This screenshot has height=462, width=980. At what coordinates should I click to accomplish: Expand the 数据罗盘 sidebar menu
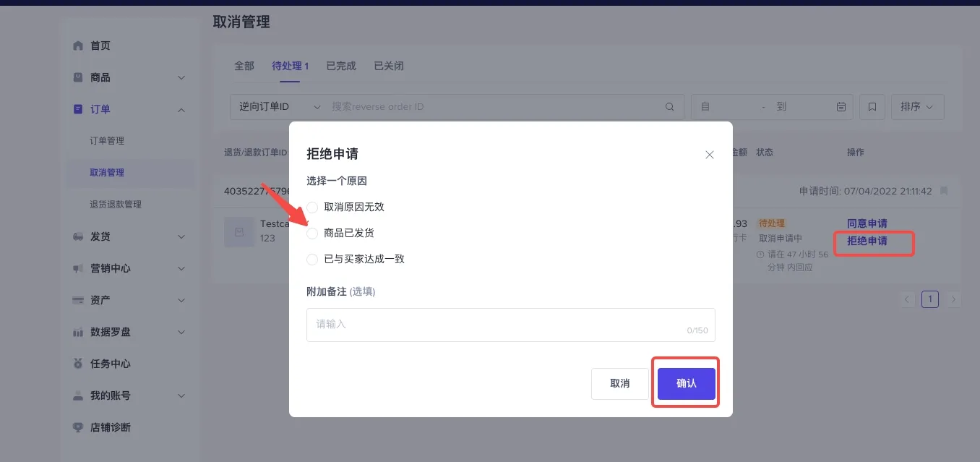[x=181, y=332]
